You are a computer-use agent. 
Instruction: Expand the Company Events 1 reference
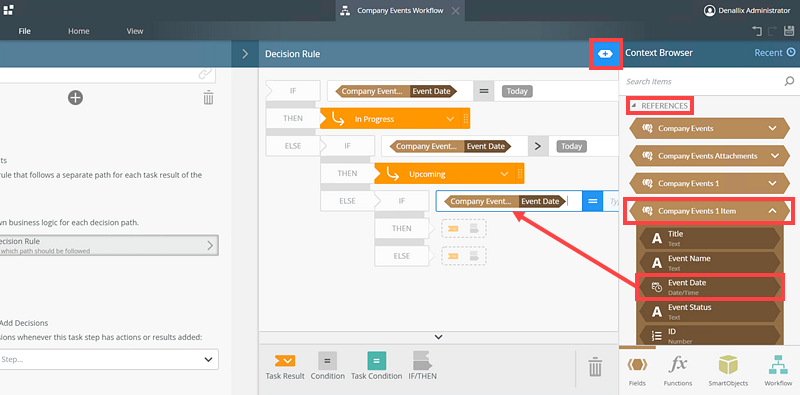coord(772,183)
